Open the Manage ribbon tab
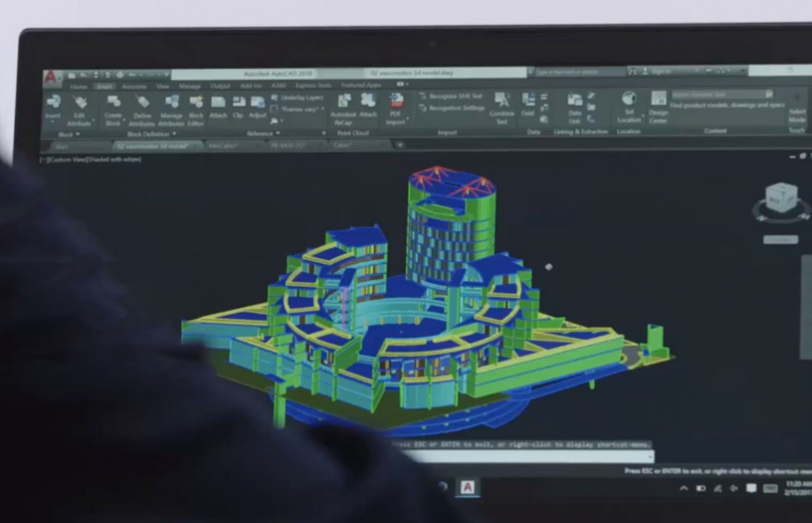 pos(189,86)
